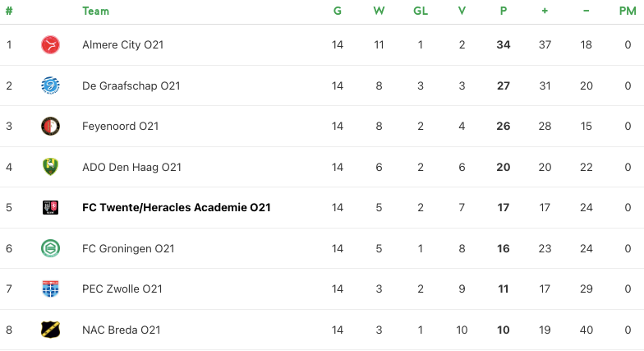This screenshot has width=644, height=351.
Task: Click the PEC Zwolle O21 team name
Action: click(122, 289)
